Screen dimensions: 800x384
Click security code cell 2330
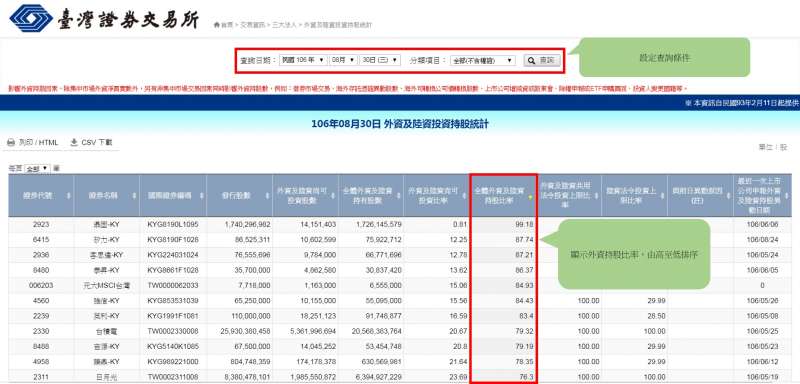point(41,331)
